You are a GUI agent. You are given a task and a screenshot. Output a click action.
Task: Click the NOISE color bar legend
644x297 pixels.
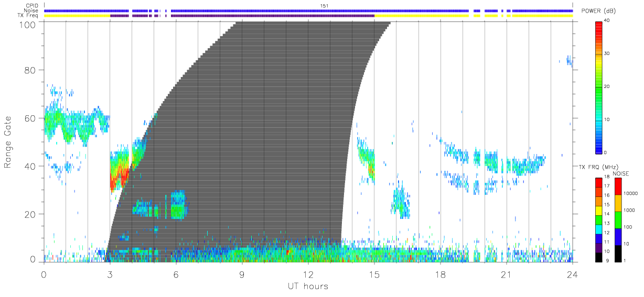click(618, 219)
